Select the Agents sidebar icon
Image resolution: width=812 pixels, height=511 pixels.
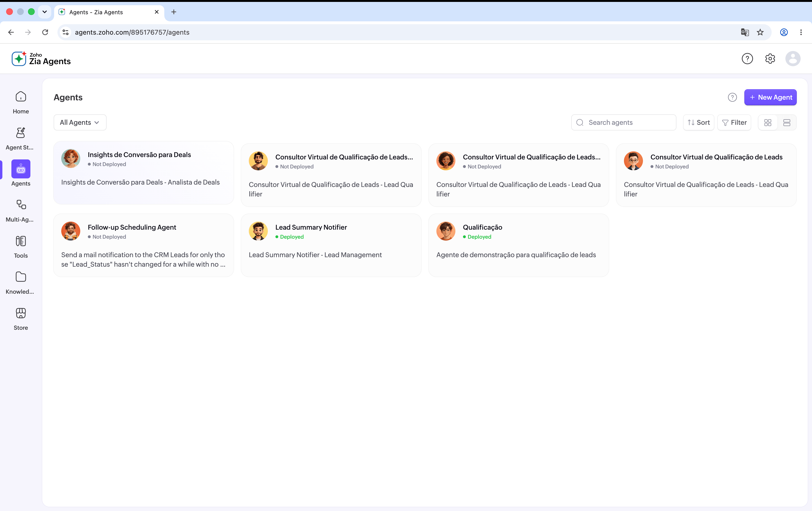click(21, 169)
